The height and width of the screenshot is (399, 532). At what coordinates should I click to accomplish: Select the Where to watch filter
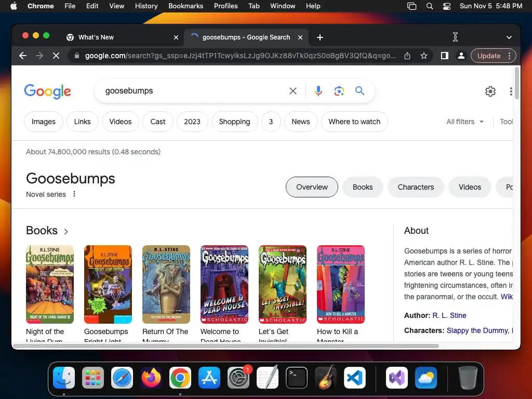tap(354, 122)
